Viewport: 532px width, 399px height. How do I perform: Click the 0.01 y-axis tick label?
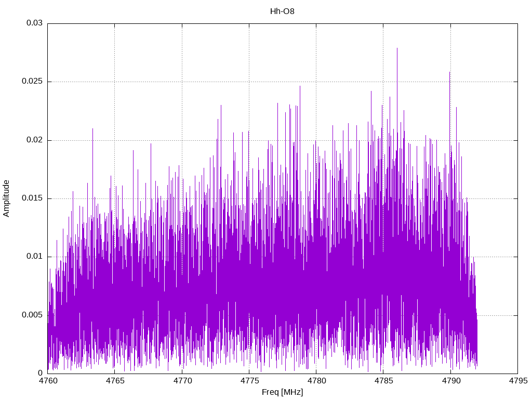[x=34, y=256]
